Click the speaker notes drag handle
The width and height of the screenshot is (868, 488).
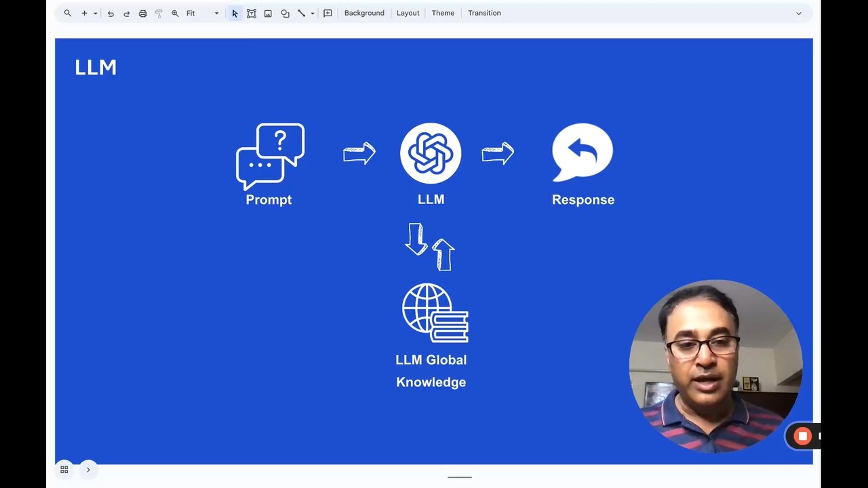pos(459,477)
